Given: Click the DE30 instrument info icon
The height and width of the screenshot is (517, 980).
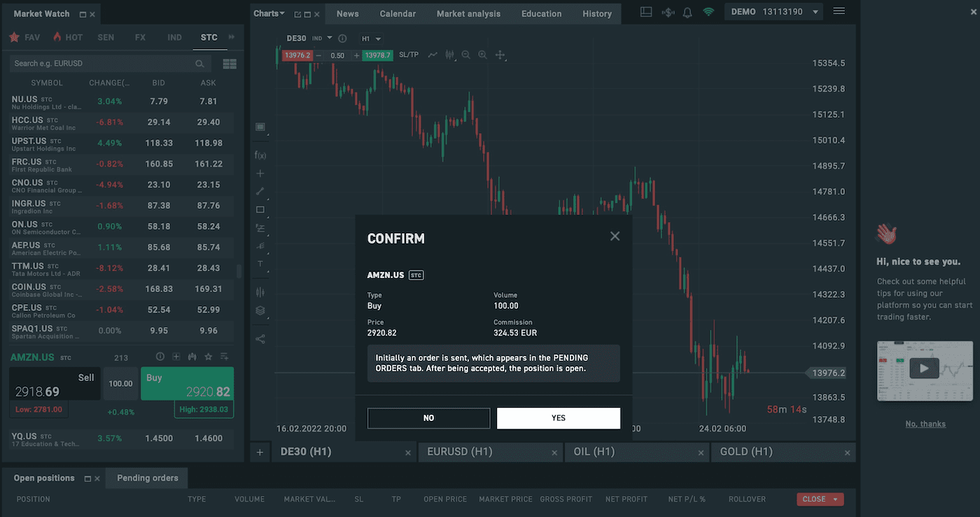Looking at the screenshot, I should click(342, 39).
